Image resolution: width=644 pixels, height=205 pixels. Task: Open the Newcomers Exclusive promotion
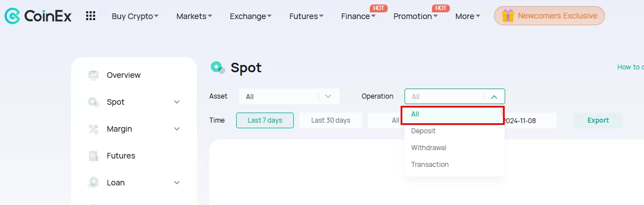[549, 16]
